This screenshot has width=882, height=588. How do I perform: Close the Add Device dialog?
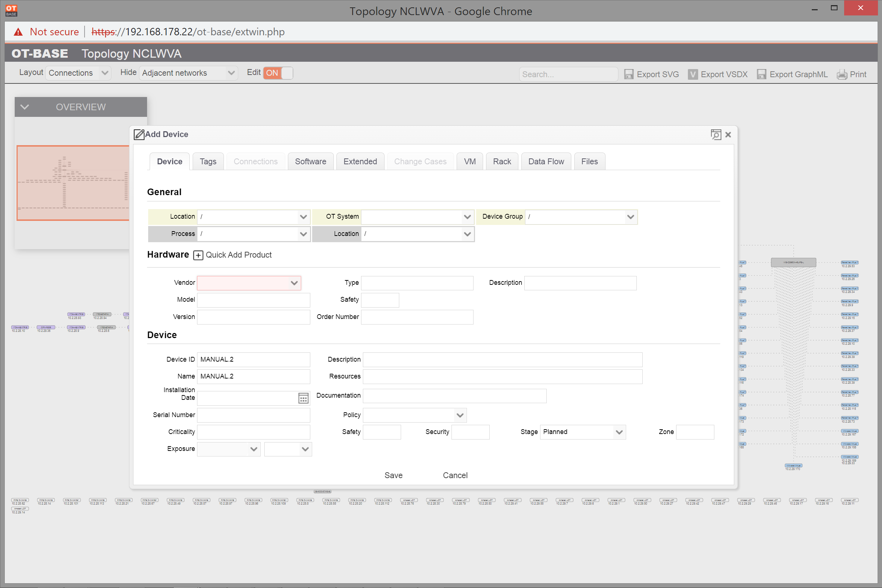coord(728,135)
